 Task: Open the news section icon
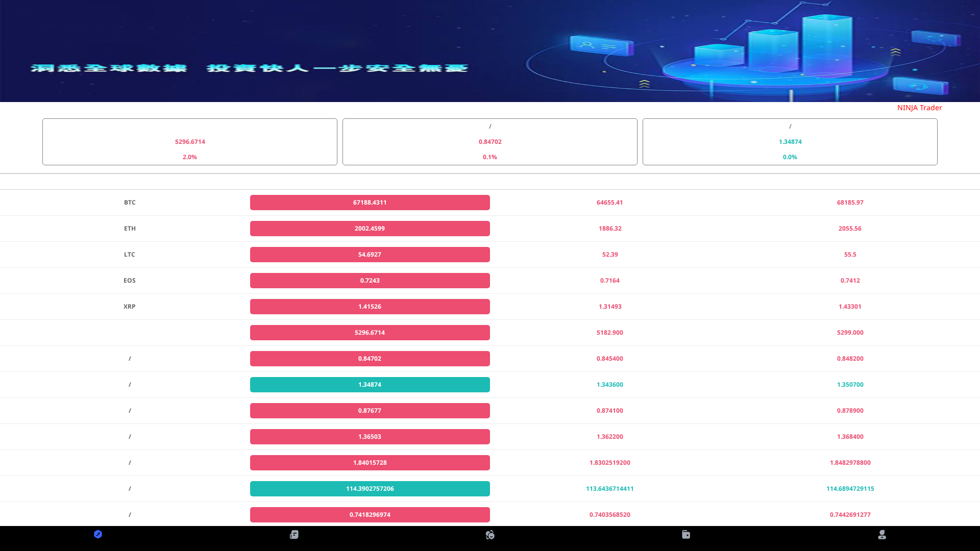pos(294,534)
